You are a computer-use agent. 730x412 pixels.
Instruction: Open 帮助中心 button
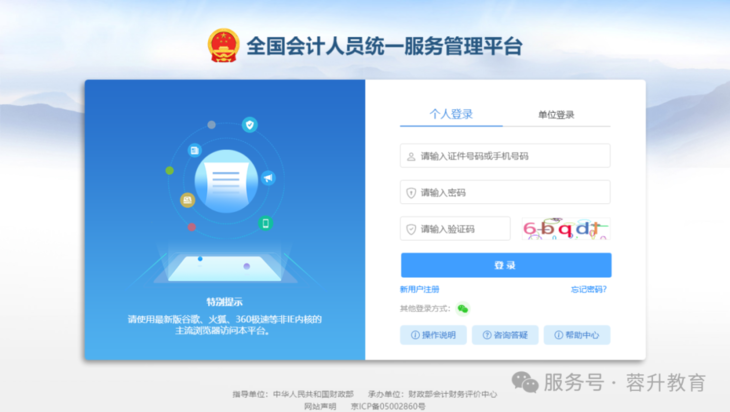pyautogui.click(x=577, y=335)
